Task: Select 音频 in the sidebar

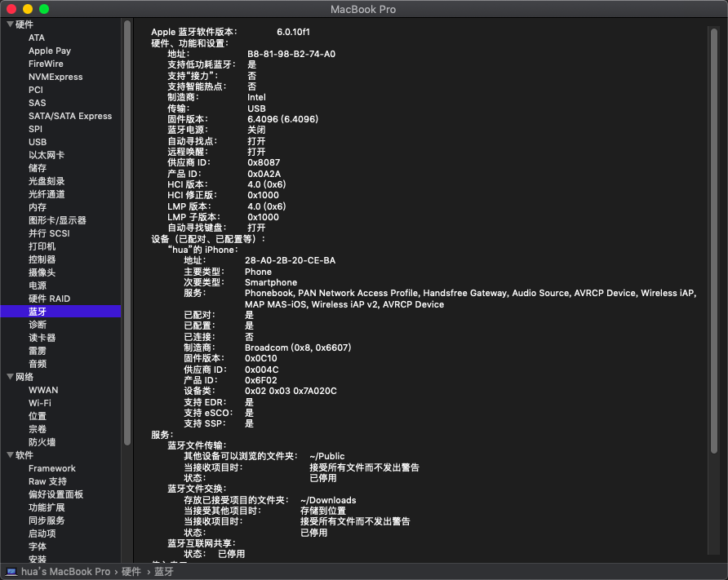Action: pos(38,363)
